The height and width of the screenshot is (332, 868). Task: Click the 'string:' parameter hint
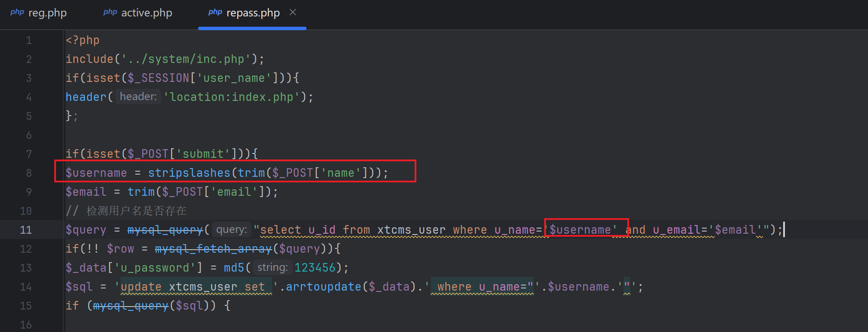(273, 267)
